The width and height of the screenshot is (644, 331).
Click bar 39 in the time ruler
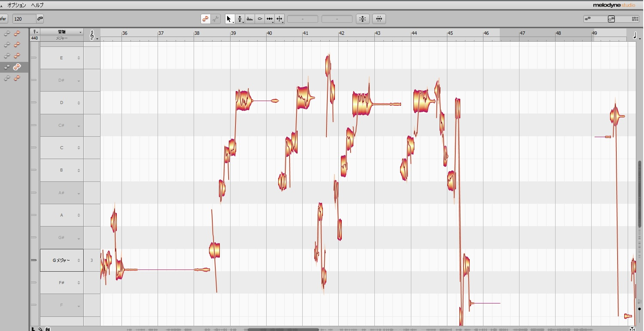tap(233, 33)
